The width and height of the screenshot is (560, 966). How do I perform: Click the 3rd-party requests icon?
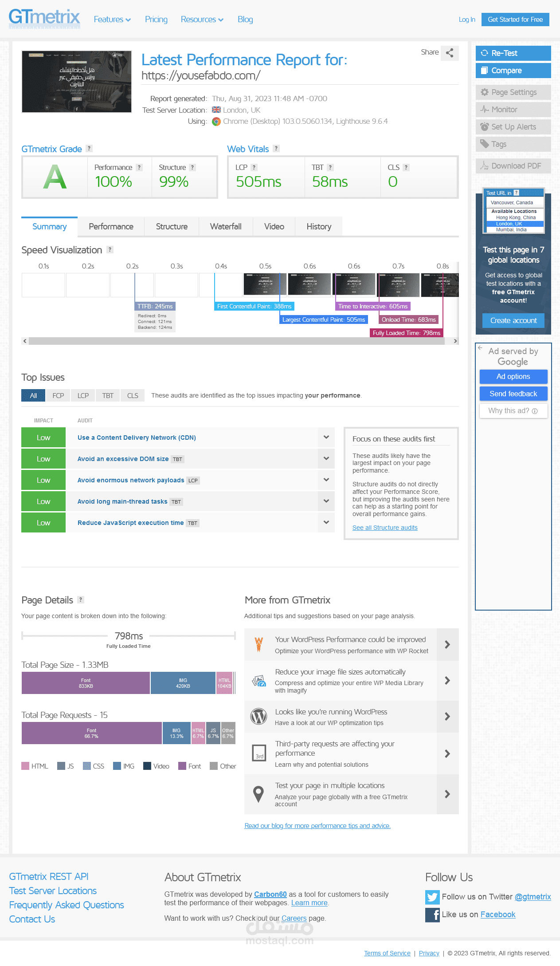click(x=259, y=753)
